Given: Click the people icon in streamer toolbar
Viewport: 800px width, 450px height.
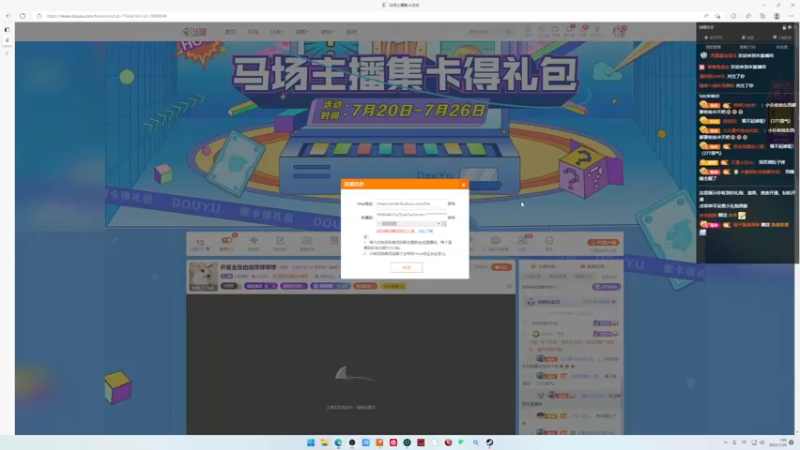Looking at the screenshot, I should point(522,242).
